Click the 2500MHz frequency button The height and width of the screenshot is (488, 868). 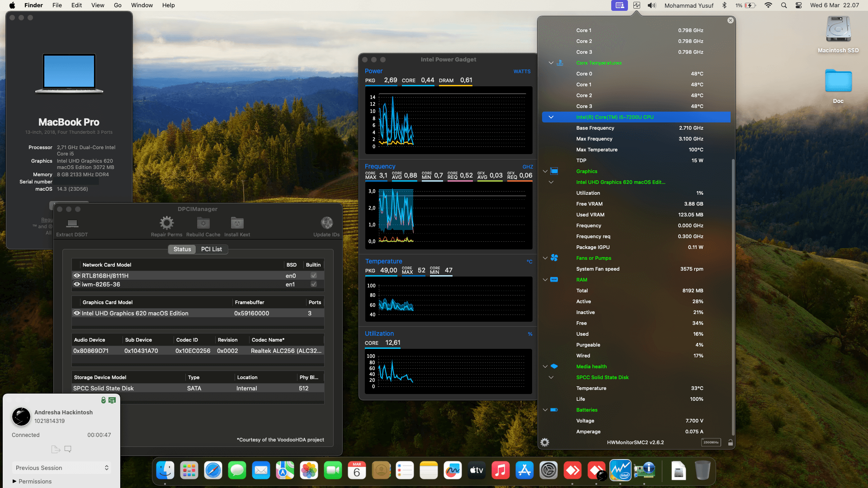(x=711, y=442)
